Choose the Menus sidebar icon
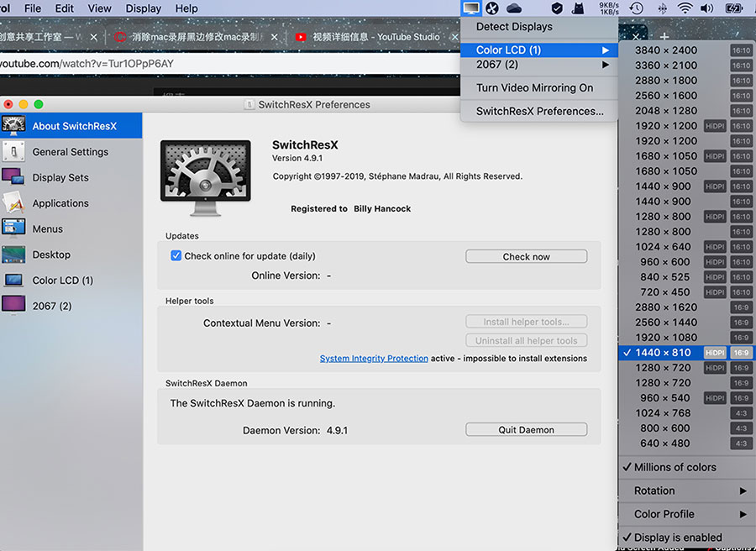The image size is (756, 551). [x=13, y=228]
